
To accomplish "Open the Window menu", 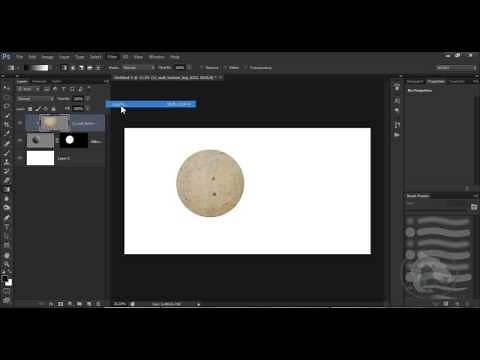I will click(x=156, y=57).
